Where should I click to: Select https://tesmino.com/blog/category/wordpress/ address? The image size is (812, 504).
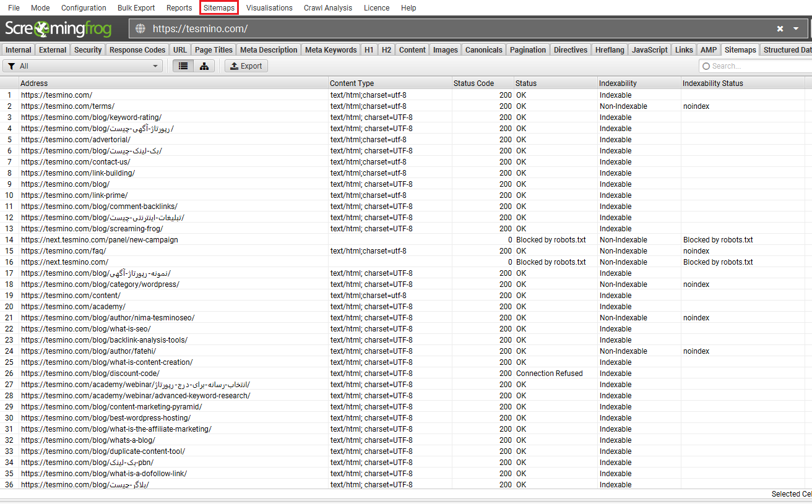pos(100,284)
